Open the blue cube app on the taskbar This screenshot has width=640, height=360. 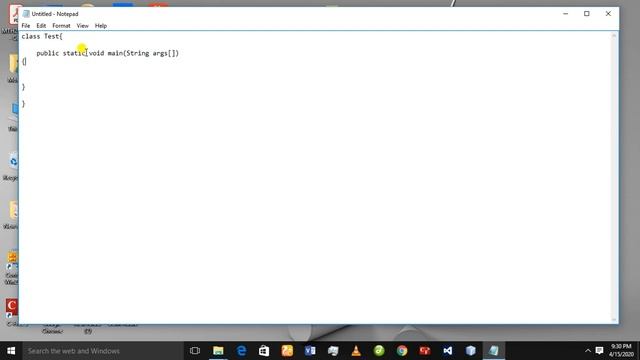471,351
